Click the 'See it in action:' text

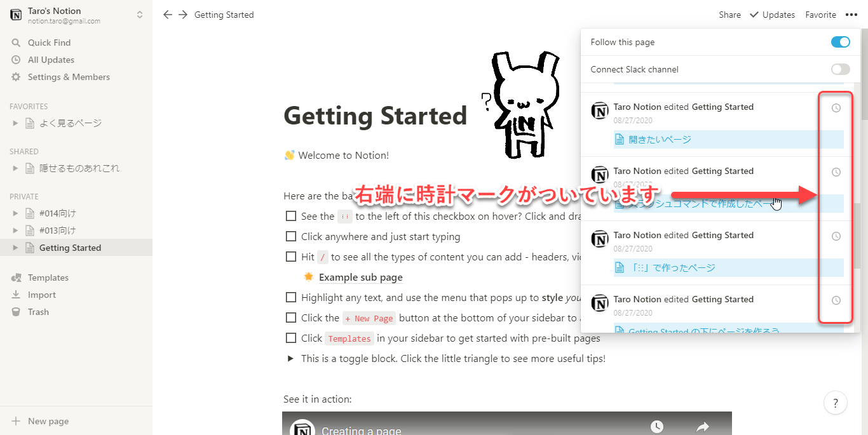tap(318, 399)
